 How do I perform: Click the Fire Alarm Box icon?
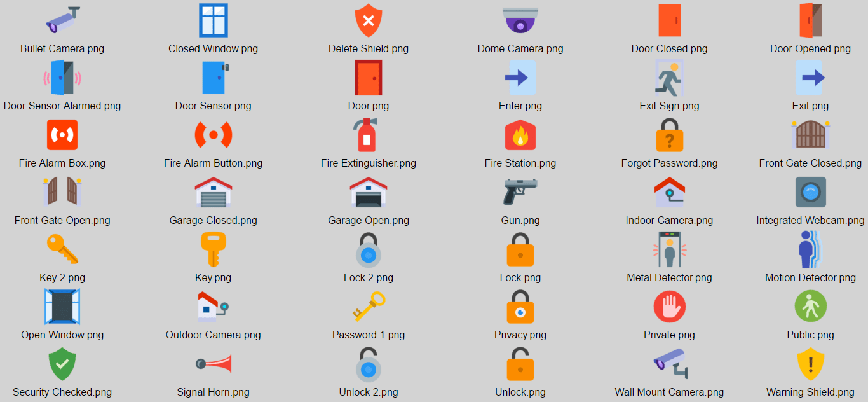[62, 135]
